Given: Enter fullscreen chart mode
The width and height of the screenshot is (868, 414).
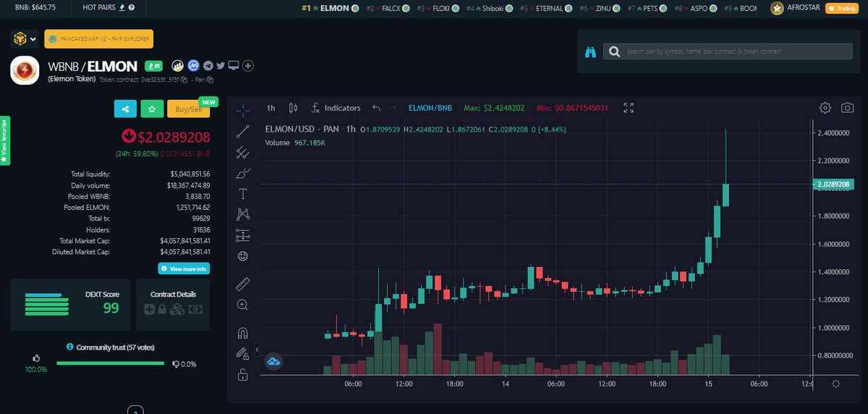Looking at the screenshot, I should click(629, 108).
